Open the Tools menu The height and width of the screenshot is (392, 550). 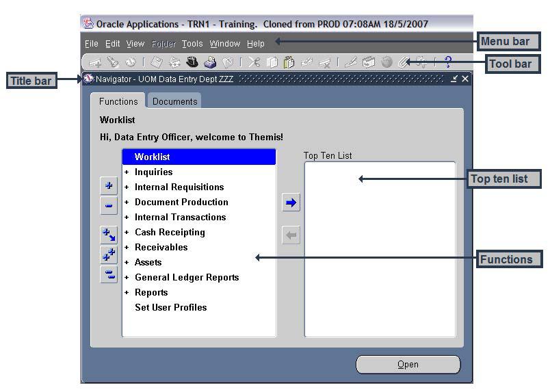[192, 44]
